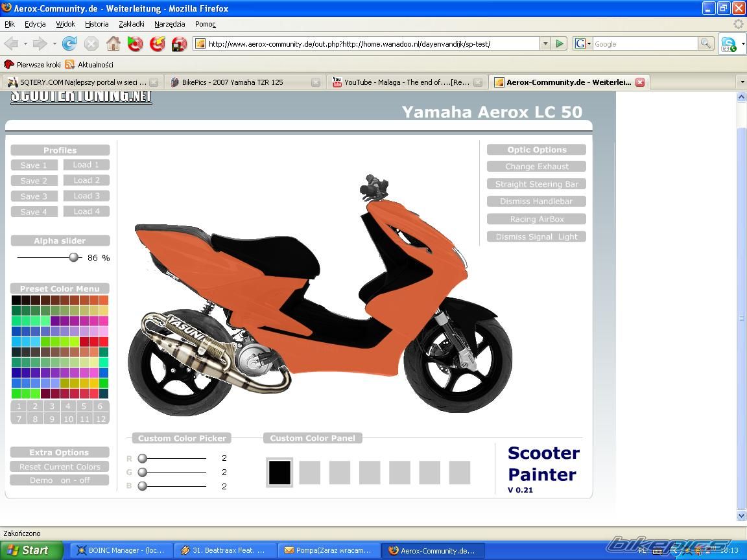Viewport: 747px width, 560px height.
Task: Click the Skype toolbar icon
Action: 729,44
